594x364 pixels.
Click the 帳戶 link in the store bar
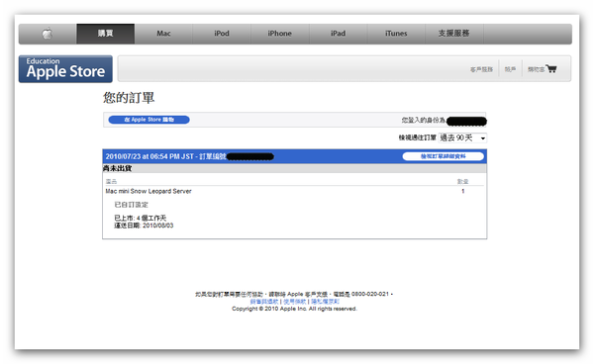(x=510, y=69)
